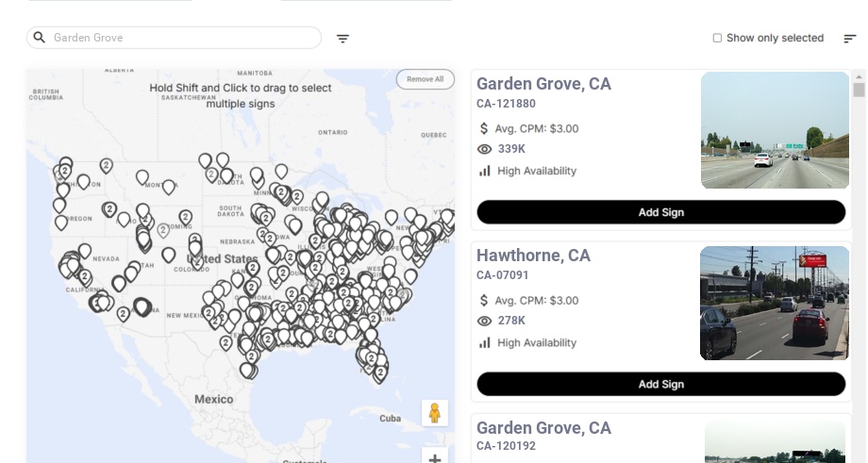Click the eye impressions icon for Hawthorne
The width and height of the screenshot is (868, 463).
485,321
